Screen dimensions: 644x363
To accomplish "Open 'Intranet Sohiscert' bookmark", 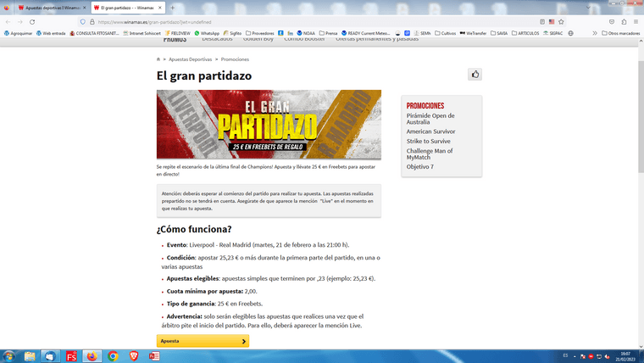I will [142, 33].
